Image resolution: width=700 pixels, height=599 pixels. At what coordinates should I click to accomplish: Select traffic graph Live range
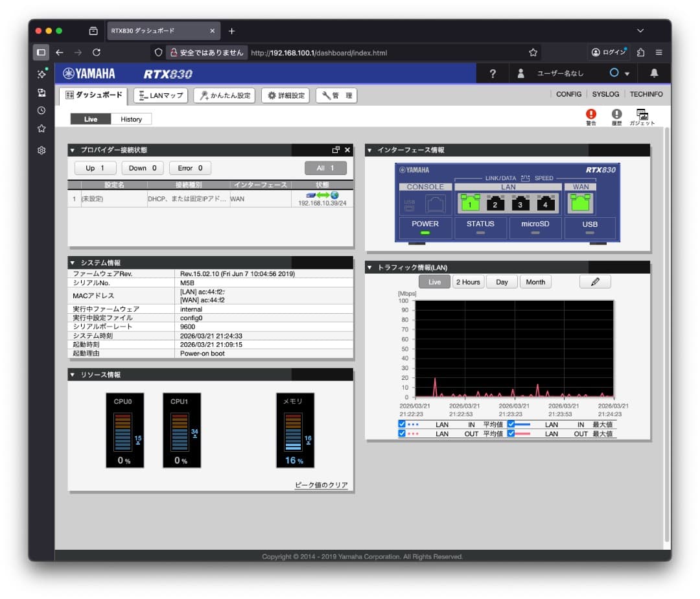(434, 282)
